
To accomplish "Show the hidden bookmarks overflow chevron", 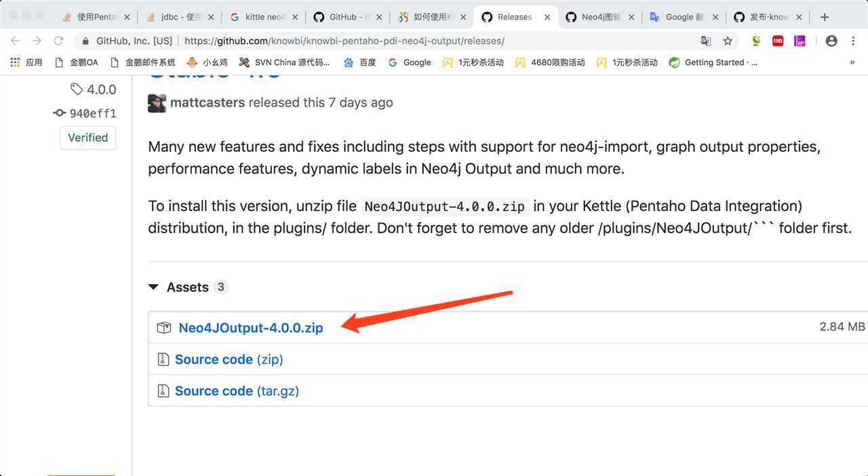I will (x=852, y=62).
